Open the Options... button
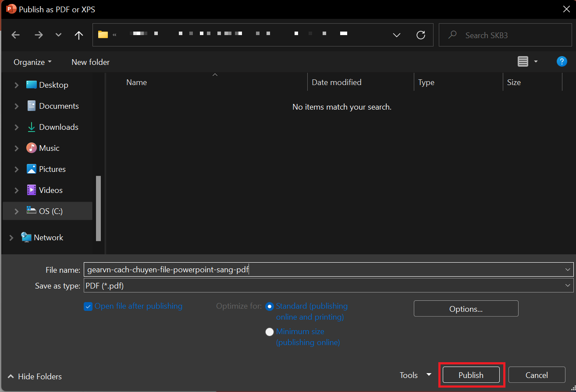This screenshot has width=576, height=392. (466, 309)
